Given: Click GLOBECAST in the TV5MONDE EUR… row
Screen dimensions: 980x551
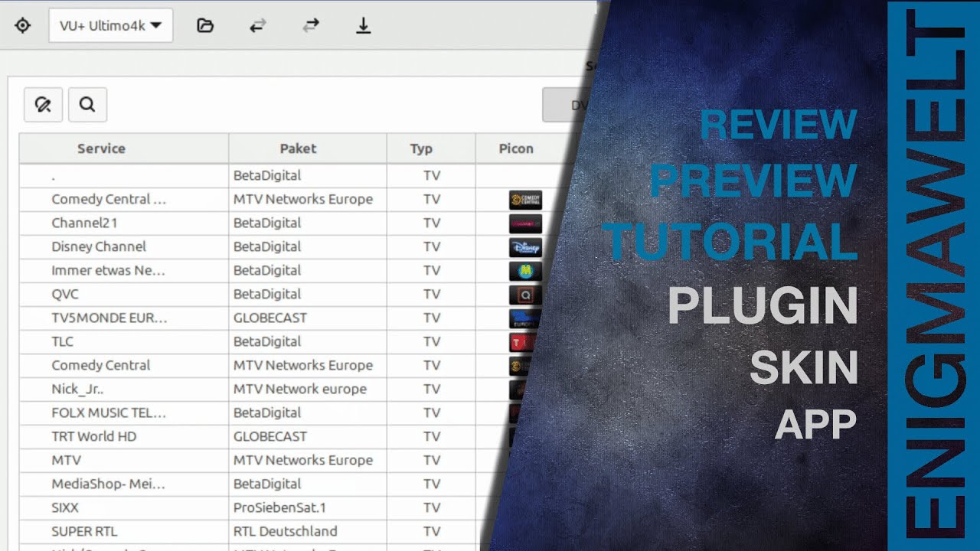Looking at the screenshot, I should (270, 318).
